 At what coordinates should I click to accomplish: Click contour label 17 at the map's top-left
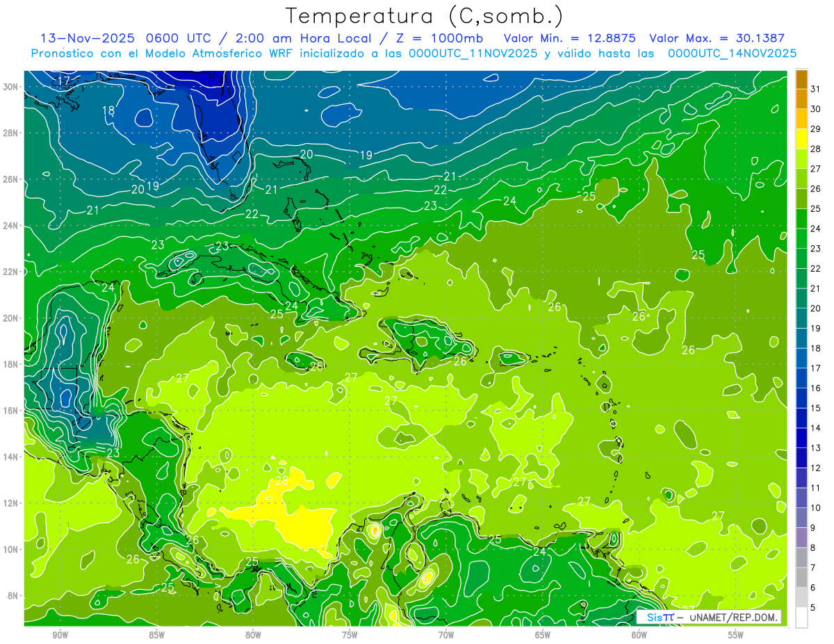[64, 81]
